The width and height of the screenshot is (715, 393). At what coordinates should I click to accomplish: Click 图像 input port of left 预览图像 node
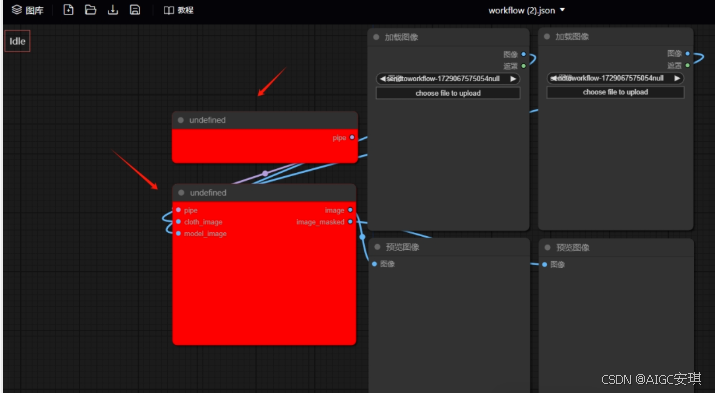[x=374, y=264]
